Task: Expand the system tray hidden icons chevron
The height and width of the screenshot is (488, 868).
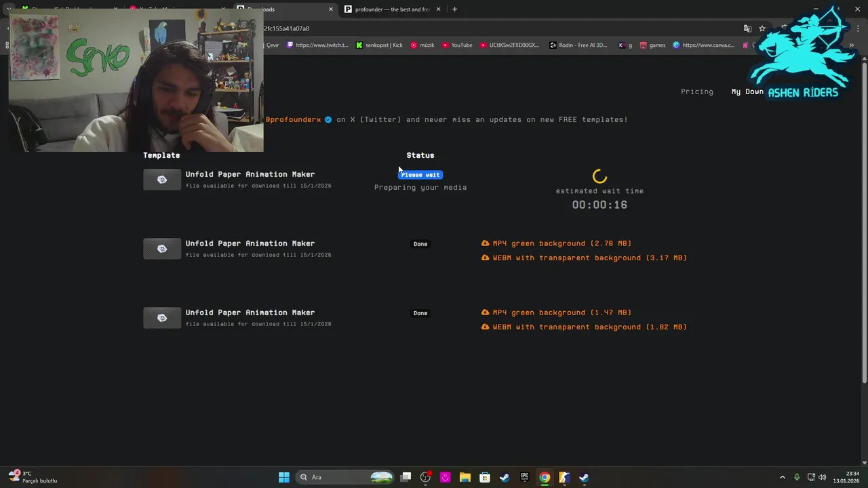Action: tap(782, 477)
